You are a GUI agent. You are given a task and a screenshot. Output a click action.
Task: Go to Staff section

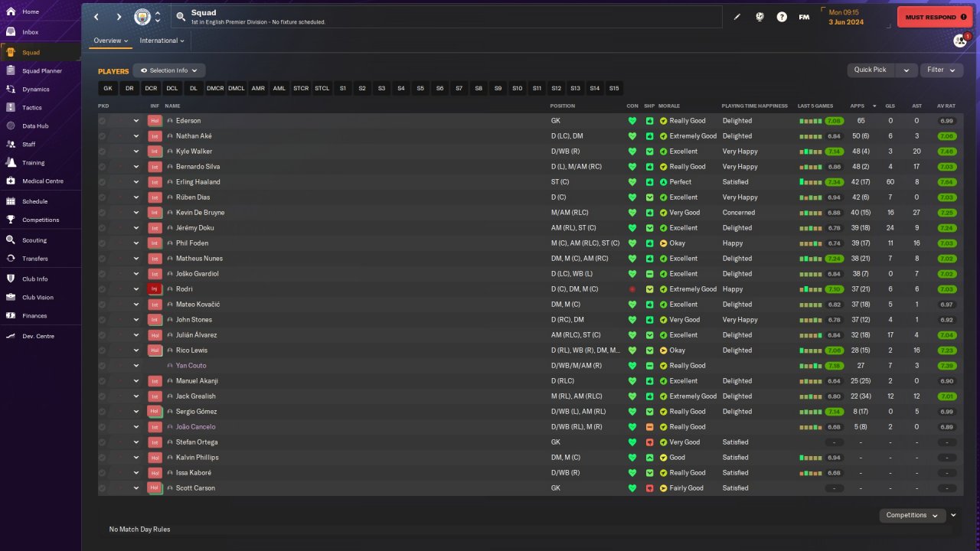click(29, 145)
